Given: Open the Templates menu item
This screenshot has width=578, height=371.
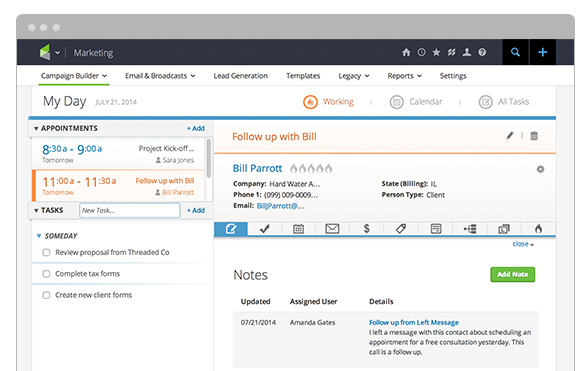Looking at the screenshot, I should (x=303, y=76).
